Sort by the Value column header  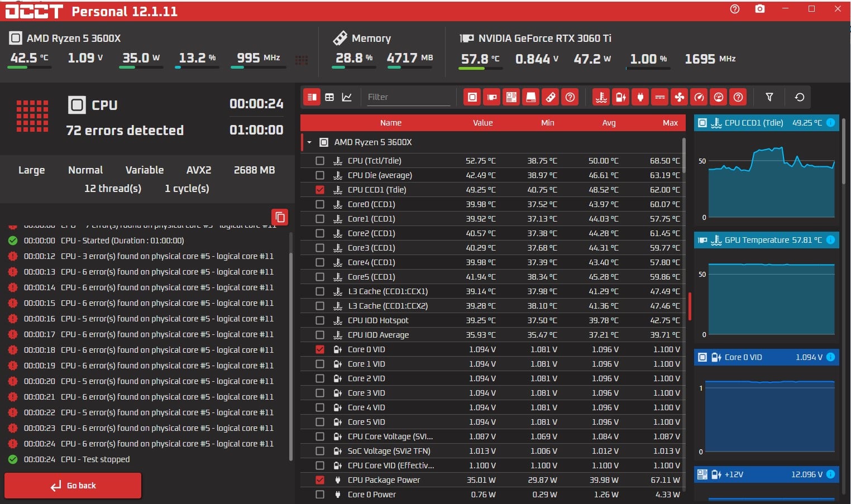[483, 123]
